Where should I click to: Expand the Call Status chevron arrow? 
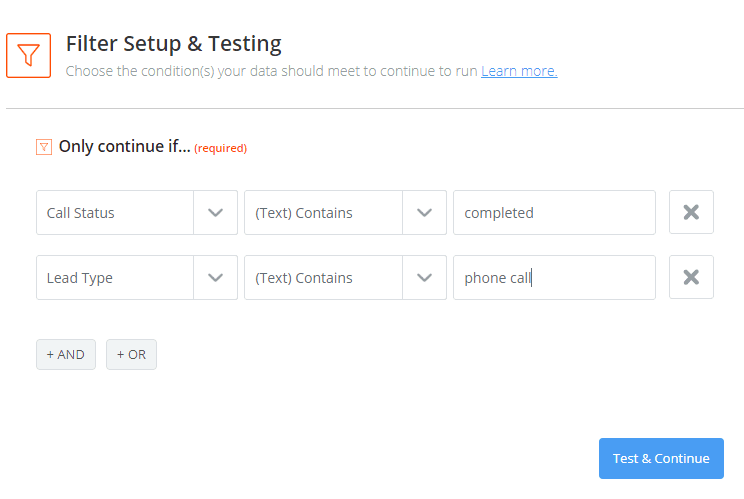pos(215,213)
